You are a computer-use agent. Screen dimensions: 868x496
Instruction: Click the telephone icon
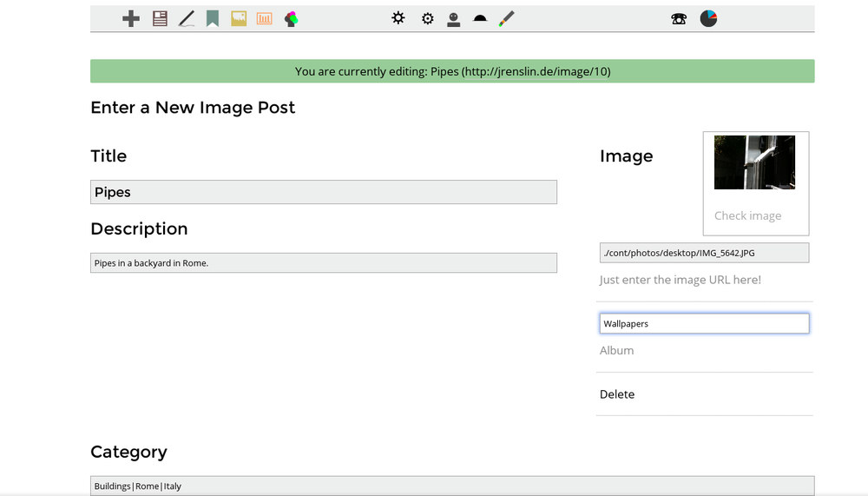679,18
